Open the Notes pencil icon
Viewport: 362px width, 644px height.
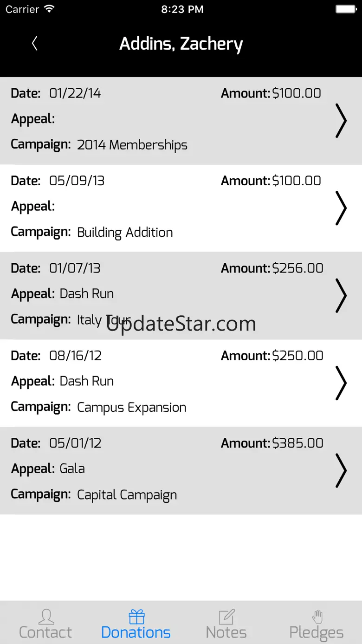click(x=226, y=617)
